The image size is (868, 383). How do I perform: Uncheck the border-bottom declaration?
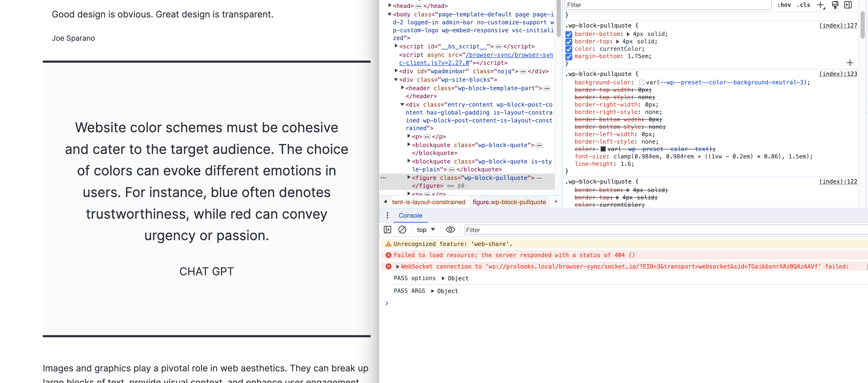pos(569,34)
